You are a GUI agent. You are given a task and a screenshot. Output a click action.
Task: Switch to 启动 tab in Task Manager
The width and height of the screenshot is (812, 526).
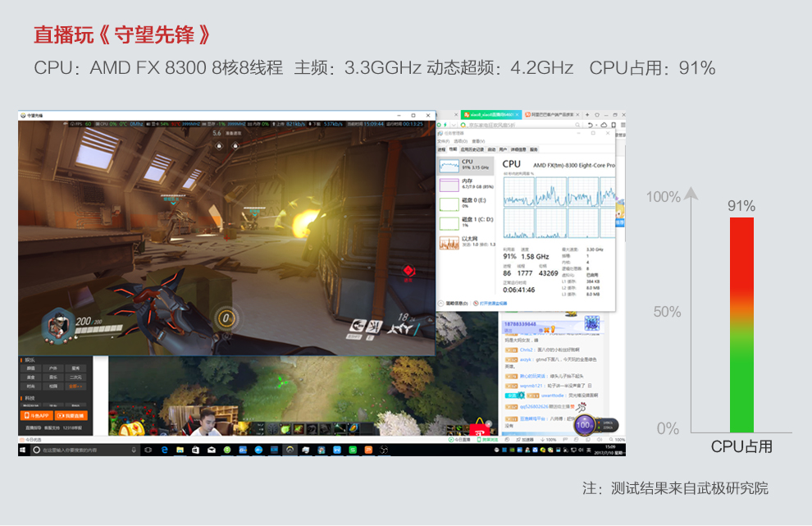coord(491,150)
